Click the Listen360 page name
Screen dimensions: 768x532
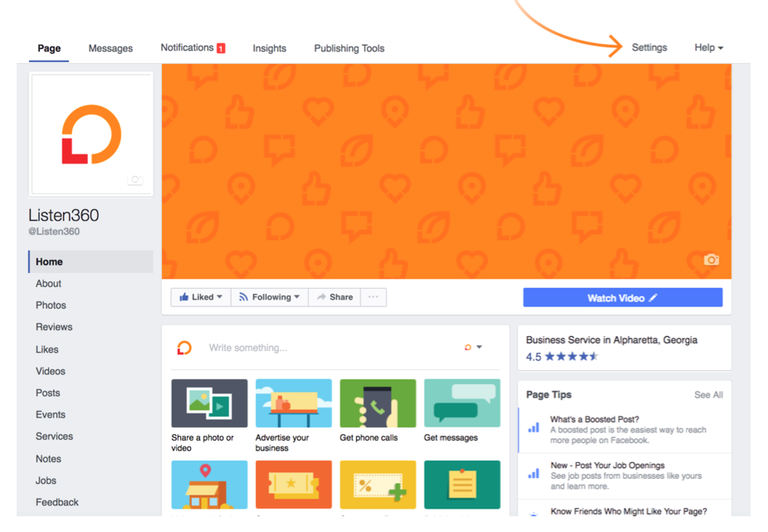click(x=64, y=215)
